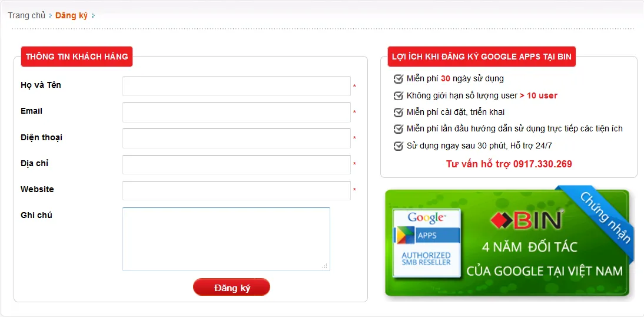Click the Google Apps Authorized SMB Reseller badge
The width and height of the screenshot is (644, 317).
(427, 243)
